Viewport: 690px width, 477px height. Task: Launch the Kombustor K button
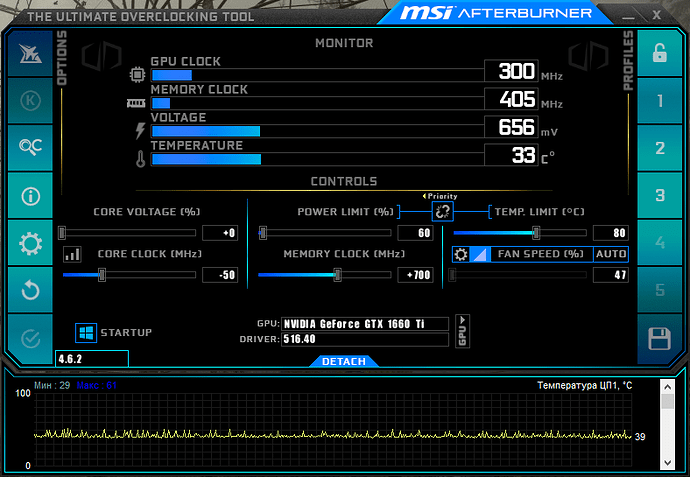tap(30, 100)
